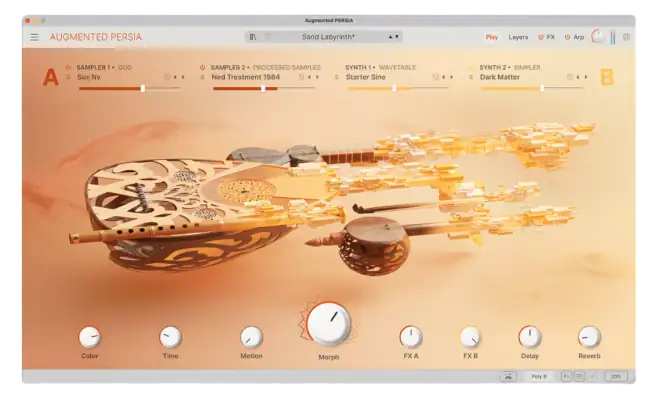Screen dimensions: 660x408
Task: Click the Dark Matter sample name
Action: (500, 77)
